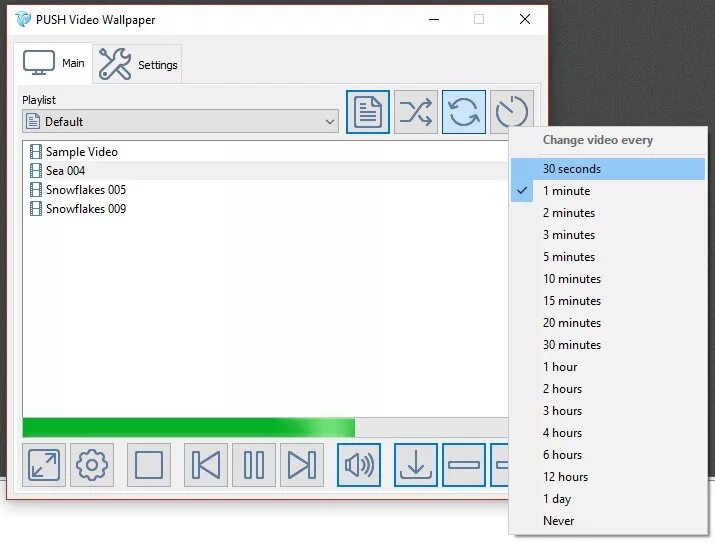The height and width of the screenshot is (543, 715).
Task: Pause the current video
Action: pyautogui.click(x=254, y=465)
